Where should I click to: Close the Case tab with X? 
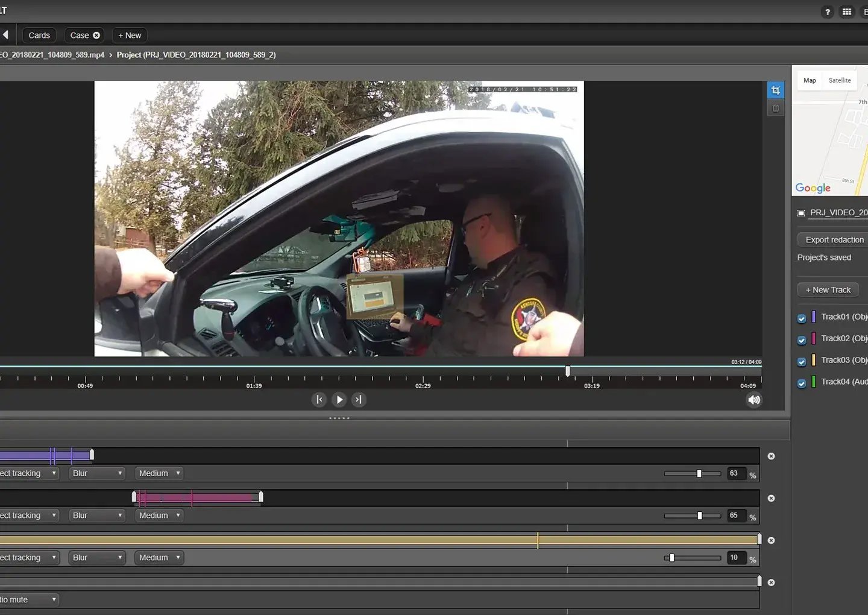(96, 36)
